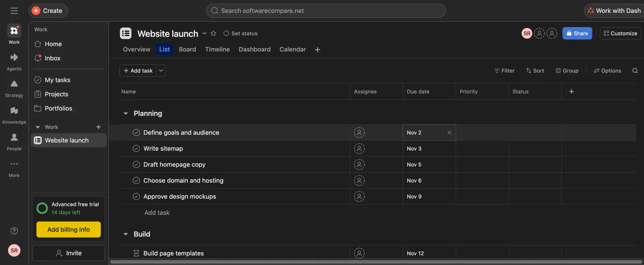Switch to the Board tab
The image size is (644, 265).
[187, 49]
